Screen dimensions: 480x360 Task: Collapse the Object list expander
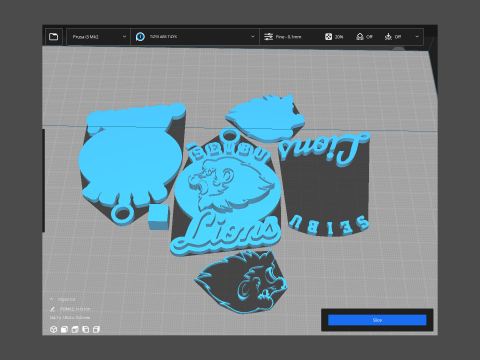pos(52,299)
